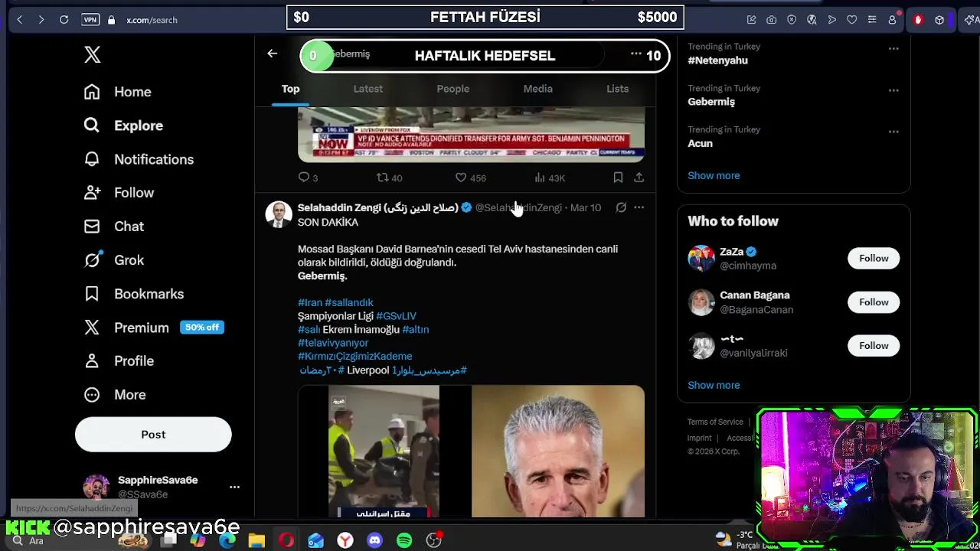This screenshot has height=551, width=980.
Task: Open Spotify from the taskbar
Action: coord(404,540)
